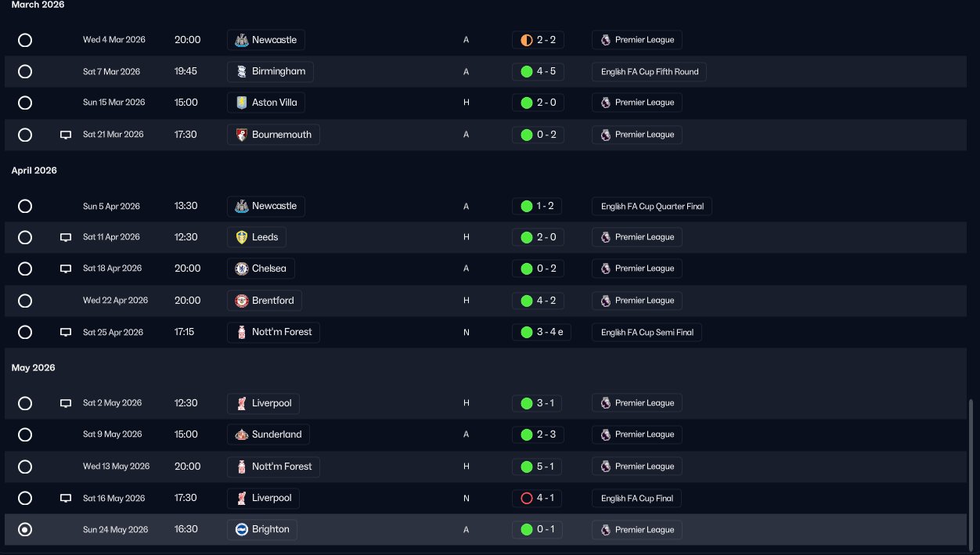
Task: Open the English FA Cup Final competition link
Action: point(636,498)
